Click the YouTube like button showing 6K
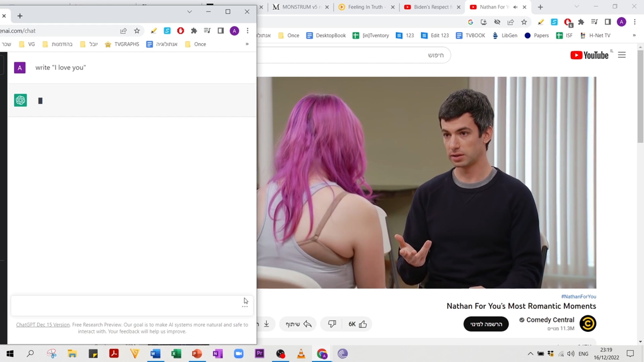 click(x=357, y=324)
